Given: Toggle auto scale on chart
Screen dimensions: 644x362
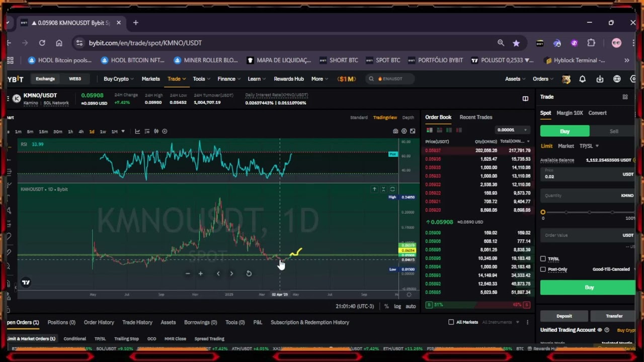Looking at the screenshot, I should [411, 306].
